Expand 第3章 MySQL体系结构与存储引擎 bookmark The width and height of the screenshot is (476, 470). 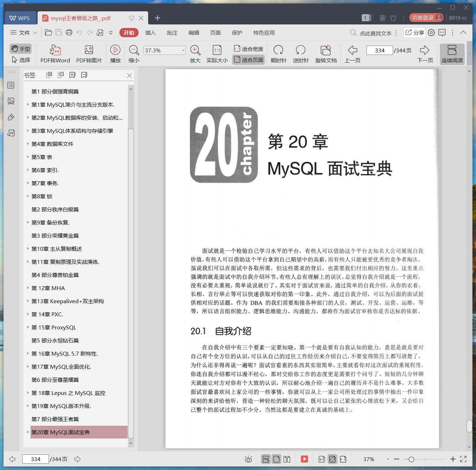28,131
